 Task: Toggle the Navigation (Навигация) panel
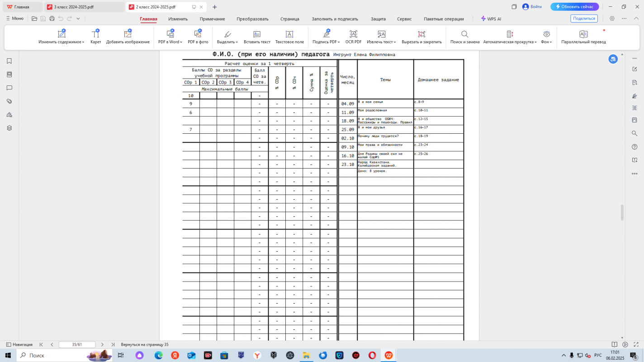(x=19, y=344)
